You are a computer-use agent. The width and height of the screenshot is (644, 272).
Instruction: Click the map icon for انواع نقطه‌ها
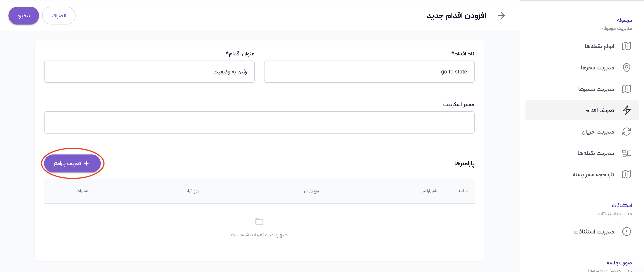pyautogui.click(x=626, y=46)
